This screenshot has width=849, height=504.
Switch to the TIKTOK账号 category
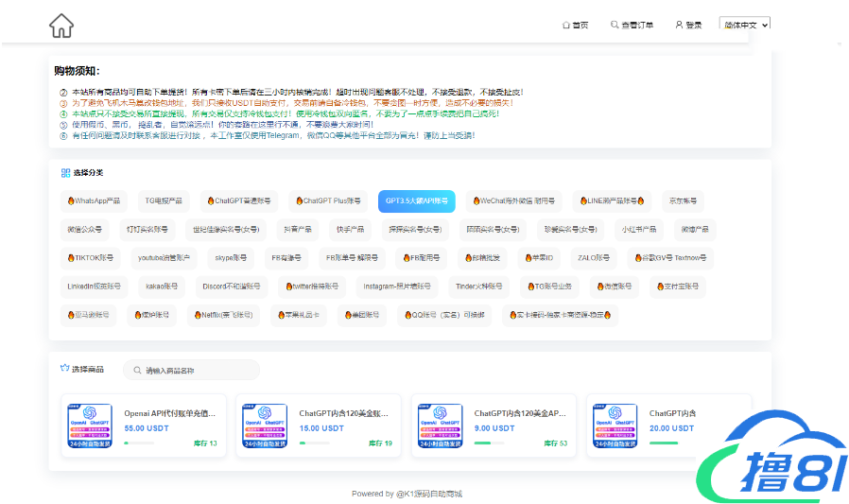click(91, 257)
